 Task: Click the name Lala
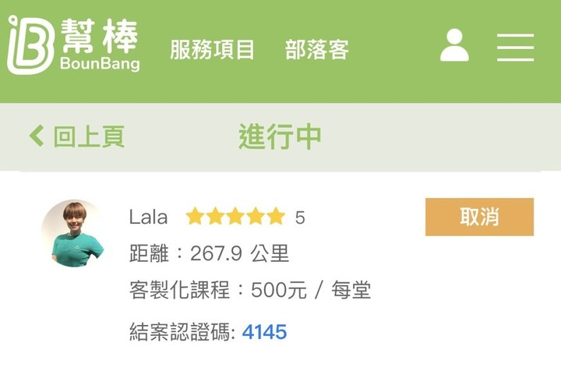148,217
